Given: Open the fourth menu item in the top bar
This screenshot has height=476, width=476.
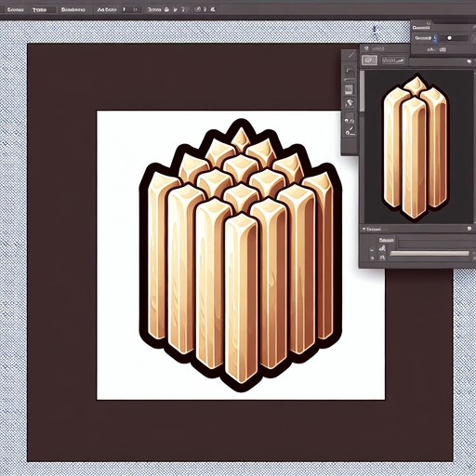Looking at the screenshot, I should (x=107, y=10).
